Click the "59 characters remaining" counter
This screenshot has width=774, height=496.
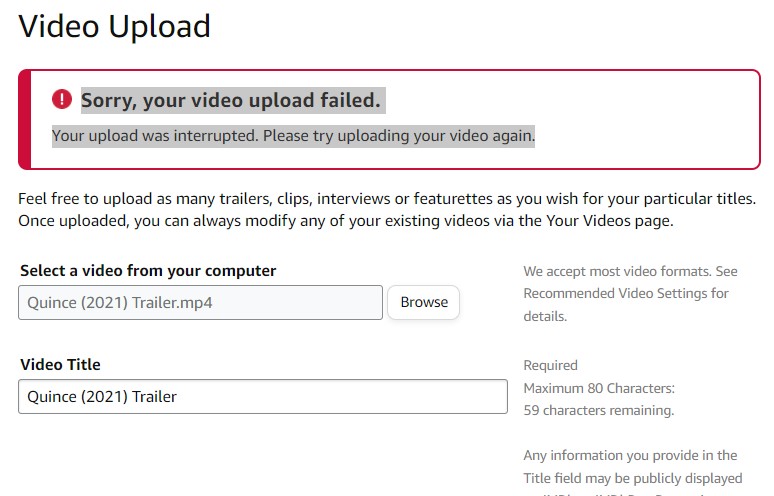[598, 409]
